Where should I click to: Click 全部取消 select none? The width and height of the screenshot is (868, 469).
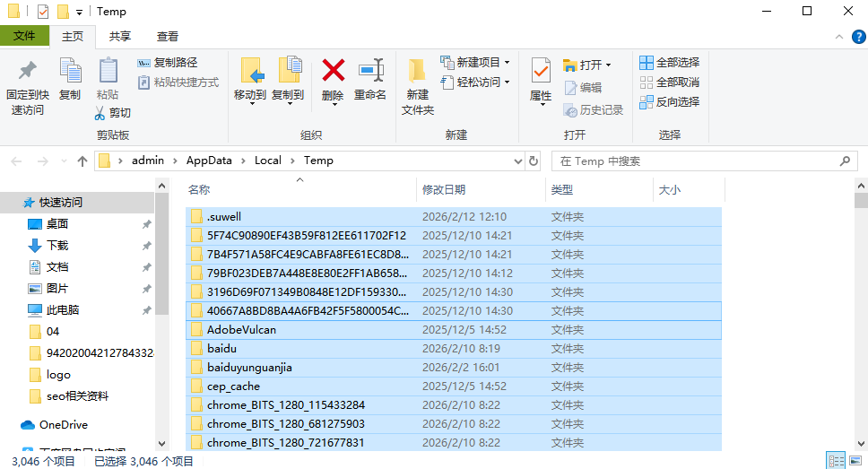[x=669, y=83]
